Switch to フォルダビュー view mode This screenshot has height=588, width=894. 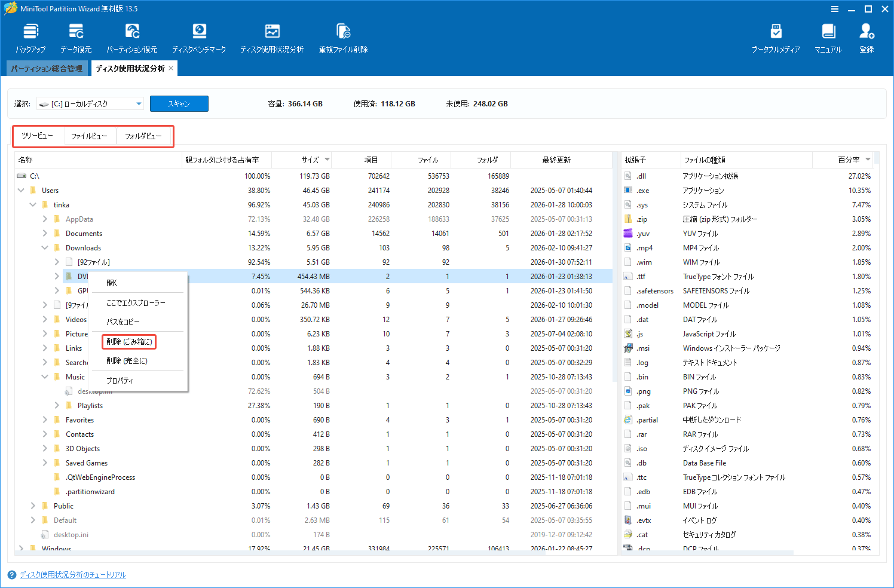[143, 136]
